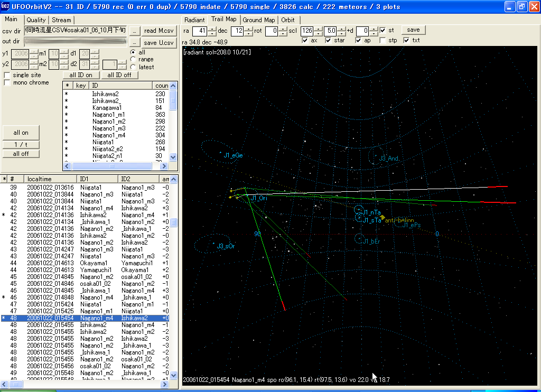Select the range radio button
This screenshot has height=392, width=541.
pos(133,60)
